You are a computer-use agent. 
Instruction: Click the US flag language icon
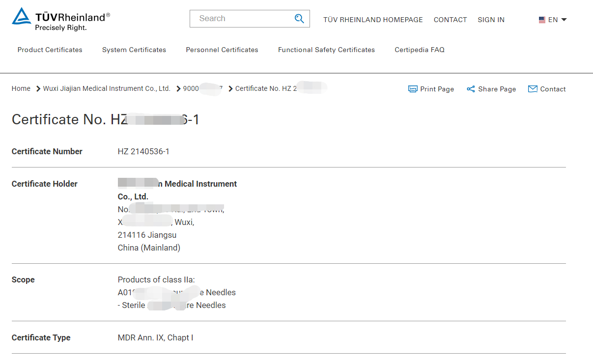542,20
